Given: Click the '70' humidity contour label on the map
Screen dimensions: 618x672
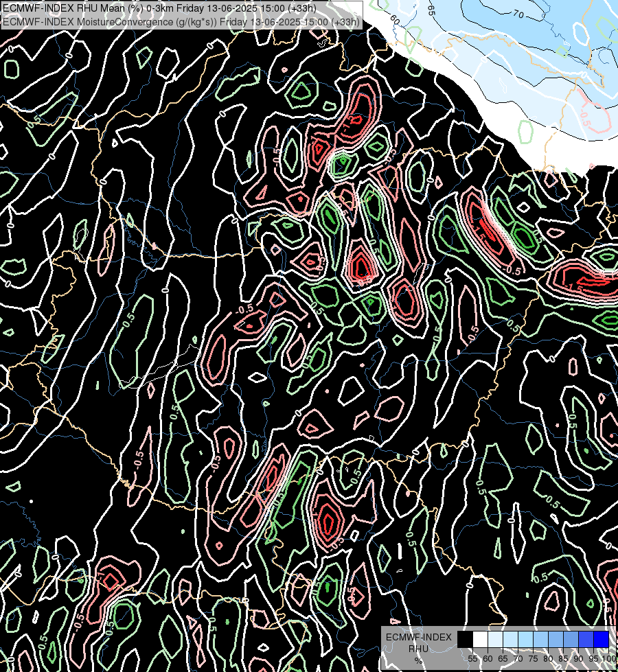Looking at the screenshot, I should pyautogui.click(x=518, y=14).
